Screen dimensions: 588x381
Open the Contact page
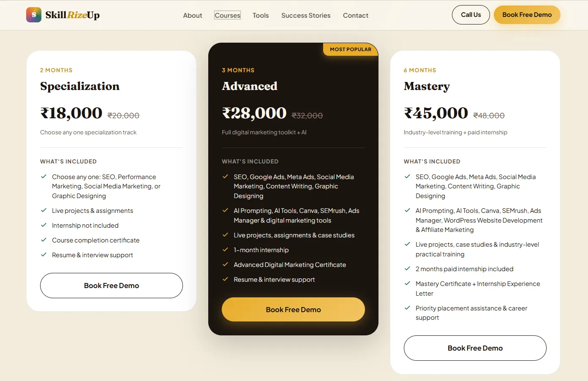(356, 15)
